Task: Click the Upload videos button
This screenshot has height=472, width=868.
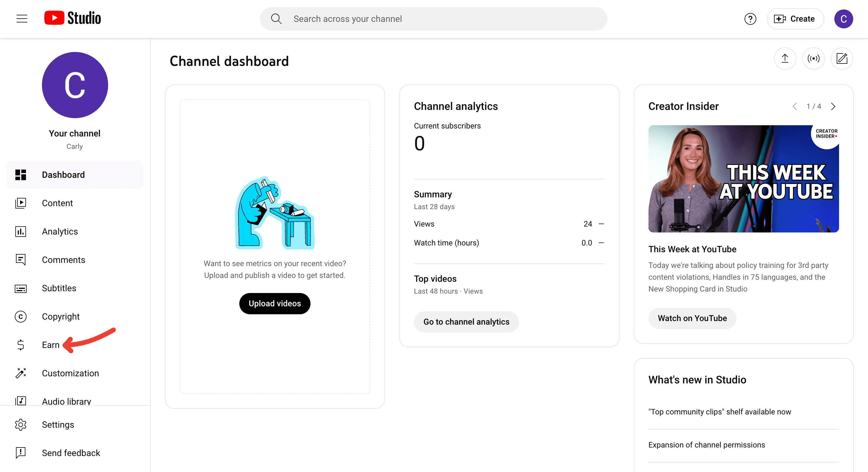Action: tap(275, 304)
